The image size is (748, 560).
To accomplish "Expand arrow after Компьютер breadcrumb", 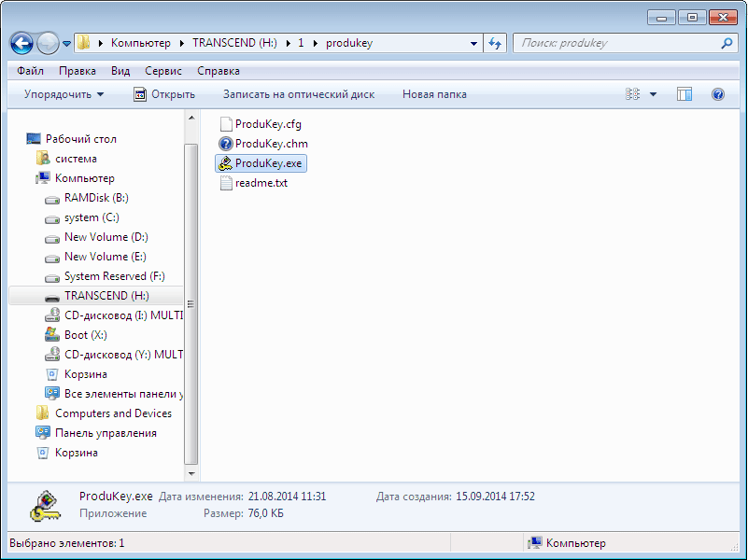I will [x=182, y=43].
